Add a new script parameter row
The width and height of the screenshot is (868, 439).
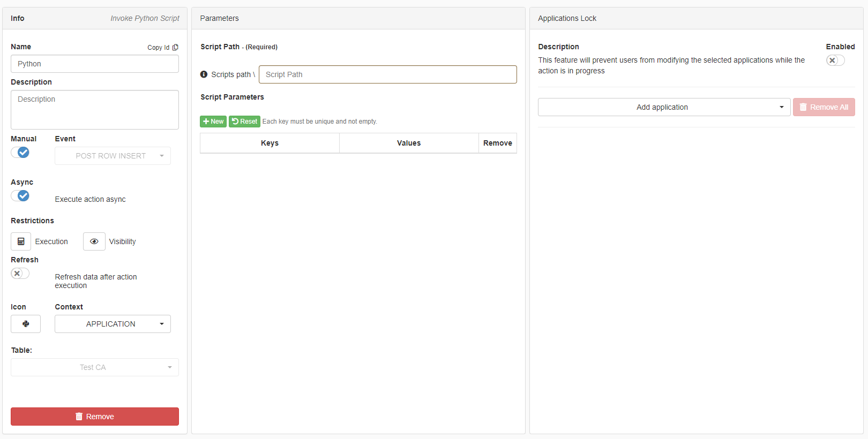pos(213,122)
